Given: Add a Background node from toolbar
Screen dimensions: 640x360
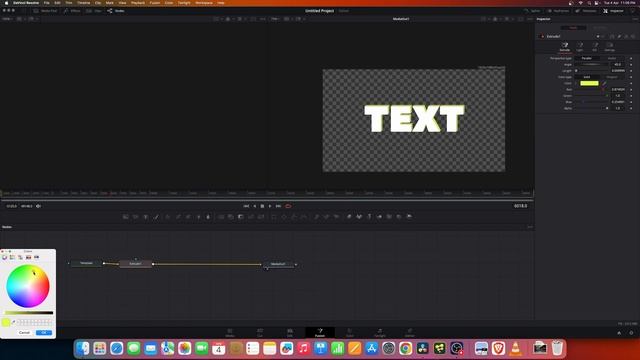Looking at the screenshot, I should point(126,217).
